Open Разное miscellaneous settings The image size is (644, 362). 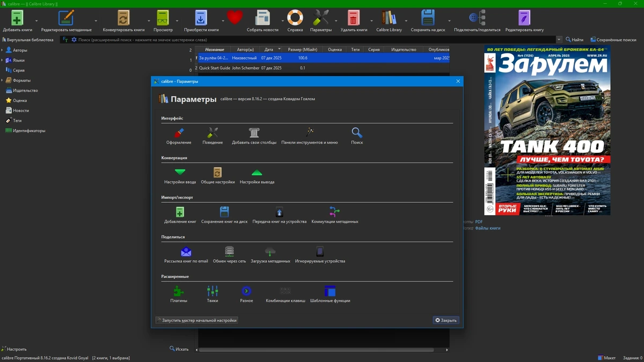(x=246, y=294)
